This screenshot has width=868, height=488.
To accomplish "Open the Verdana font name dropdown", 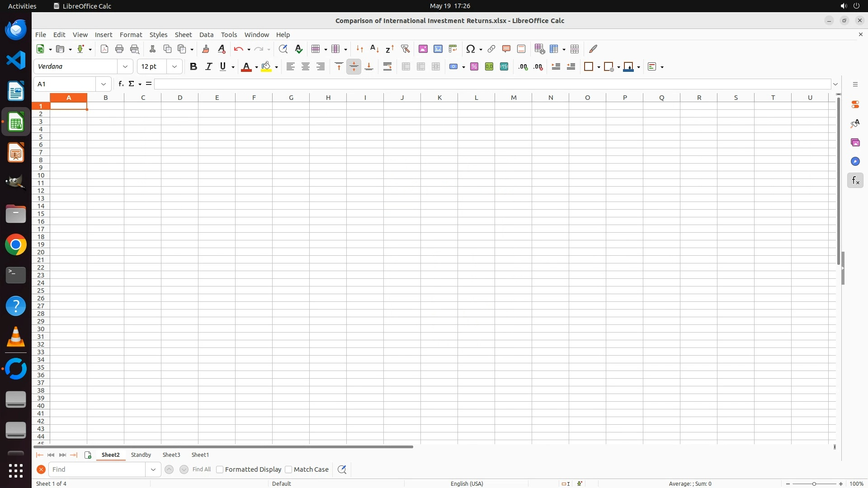I will pos(125,67).
